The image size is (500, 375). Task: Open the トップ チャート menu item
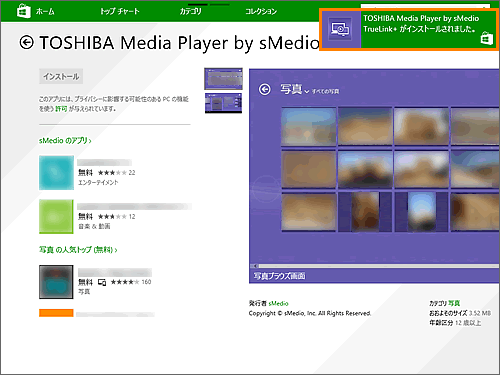click(120, 11)
